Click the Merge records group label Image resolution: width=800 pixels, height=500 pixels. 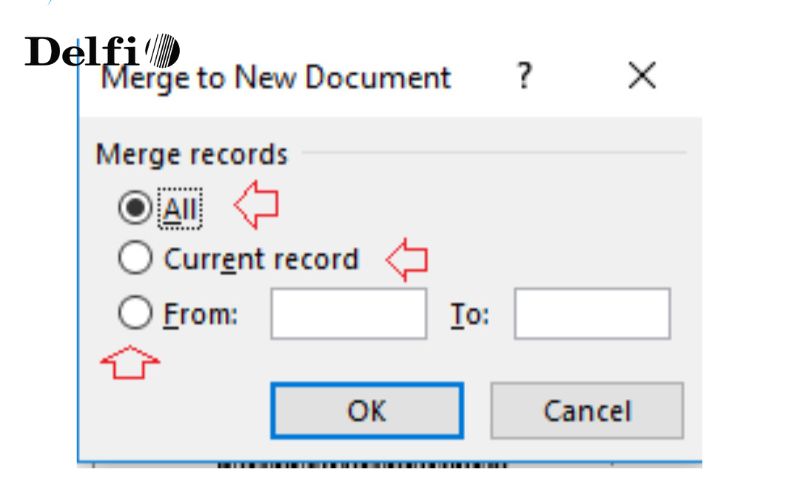192,155
